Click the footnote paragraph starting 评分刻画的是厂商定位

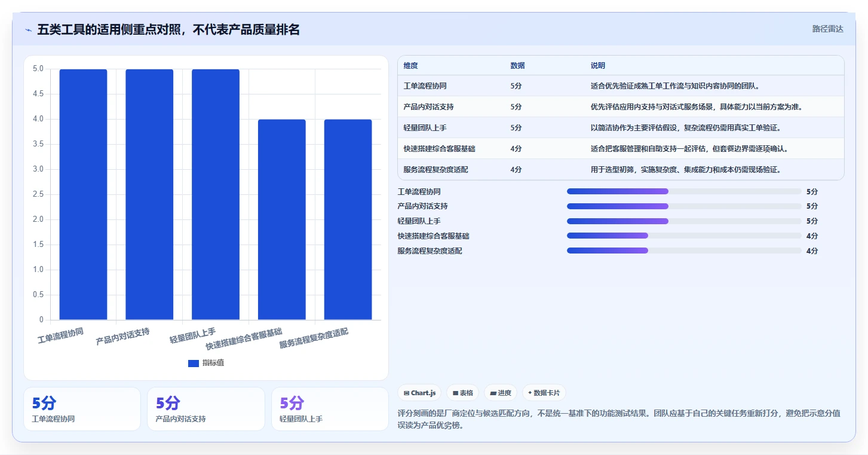[x=619, y=419]
